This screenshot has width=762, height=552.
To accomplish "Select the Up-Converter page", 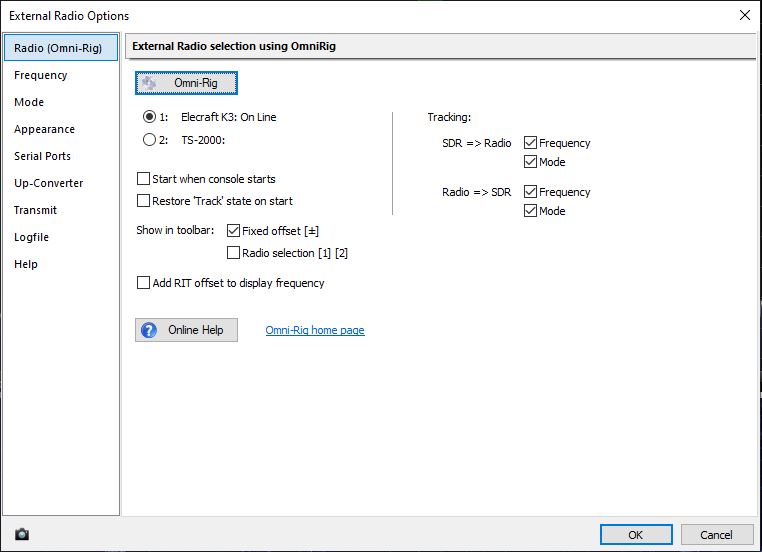I will [x=48, y=183].
